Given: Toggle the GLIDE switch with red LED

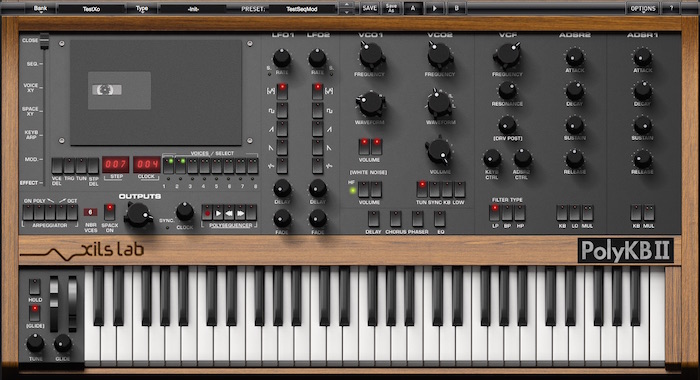Looking at the screenshot, I should pyautogui.click(x=34, y=313).
